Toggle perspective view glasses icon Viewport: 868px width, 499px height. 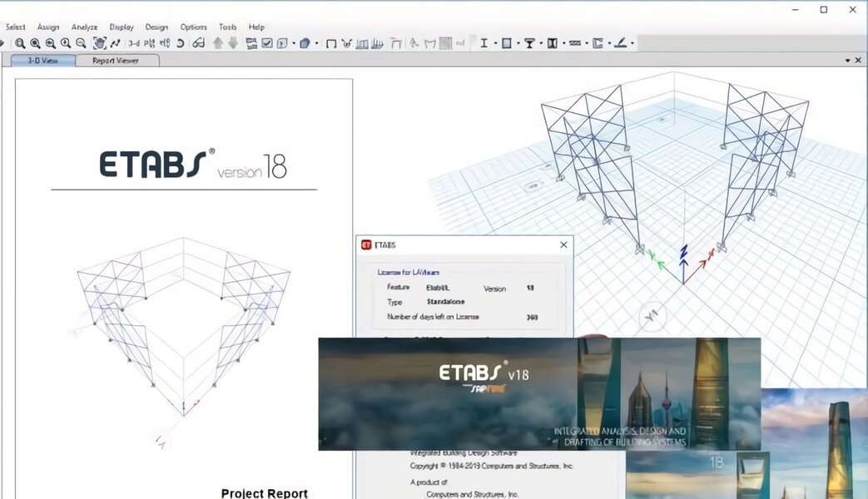tap(199, 43)
